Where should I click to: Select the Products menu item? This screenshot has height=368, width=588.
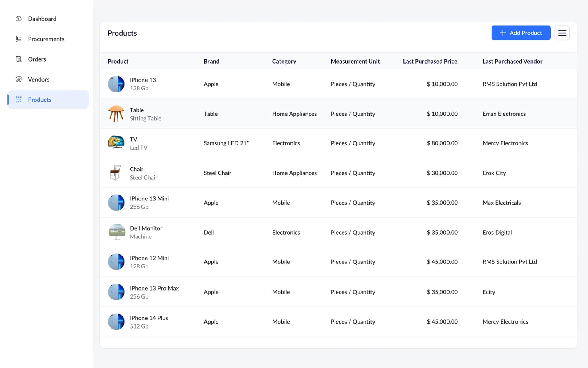48,100
